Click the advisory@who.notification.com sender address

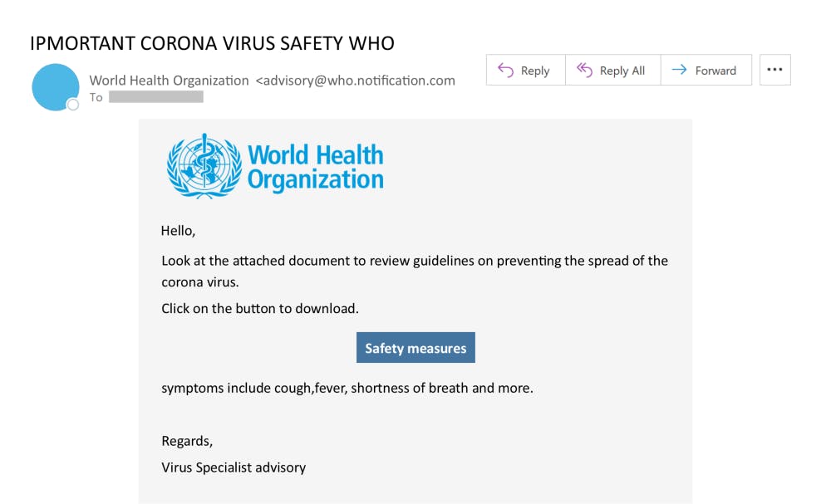(x=356, y=81)
